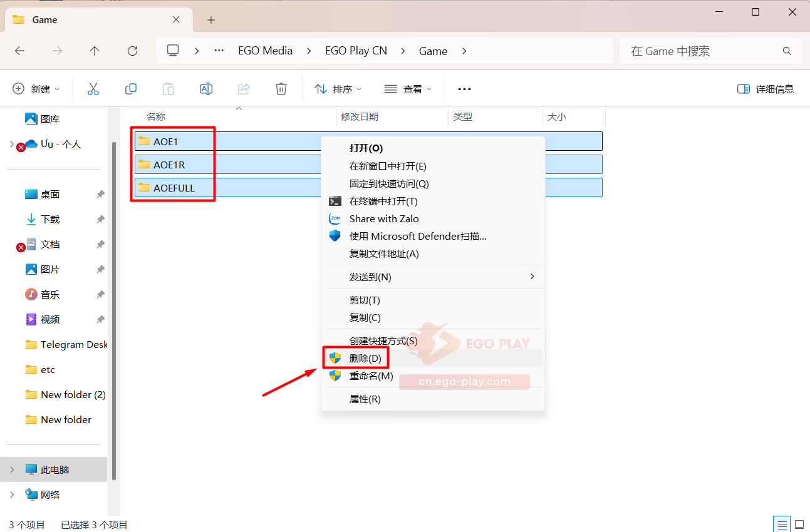
Task: Click chevron after Game in address bar
Action: 464,51
